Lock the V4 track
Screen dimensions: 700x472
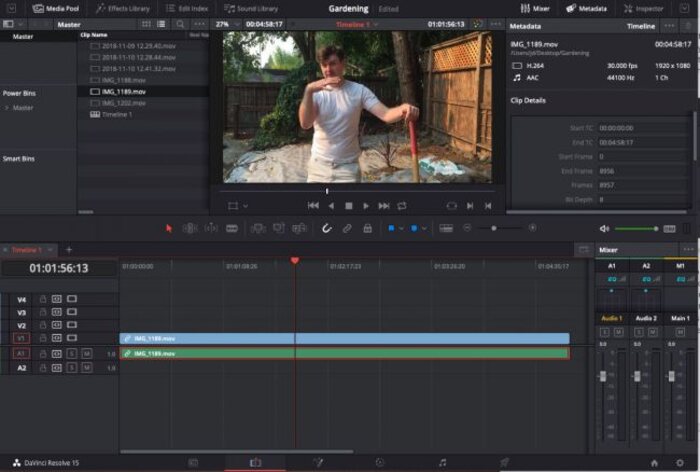(43, 299)
